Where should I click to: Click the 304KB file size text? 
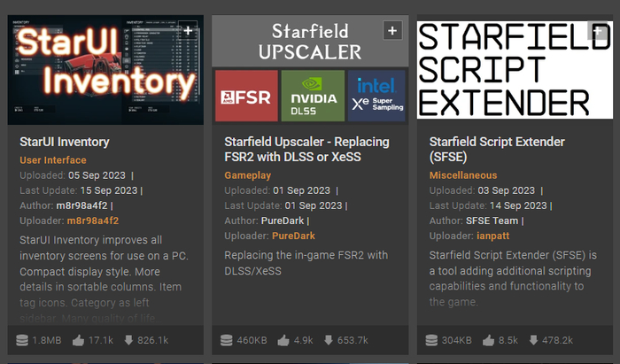point(457,340)
